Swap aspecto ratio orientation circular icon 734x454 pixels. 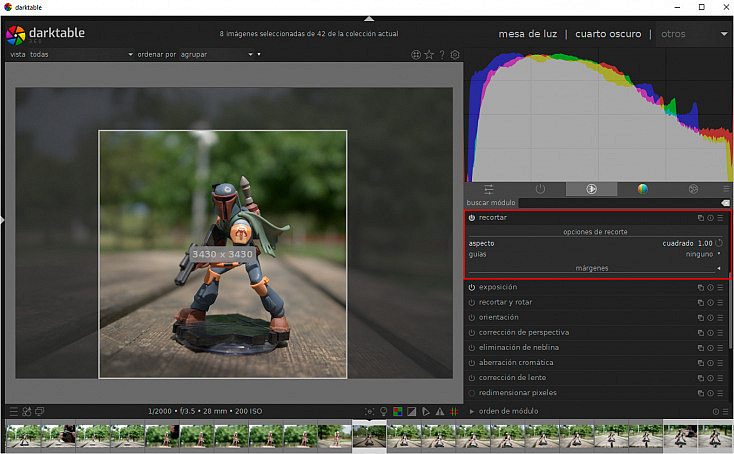pos(719,243)
